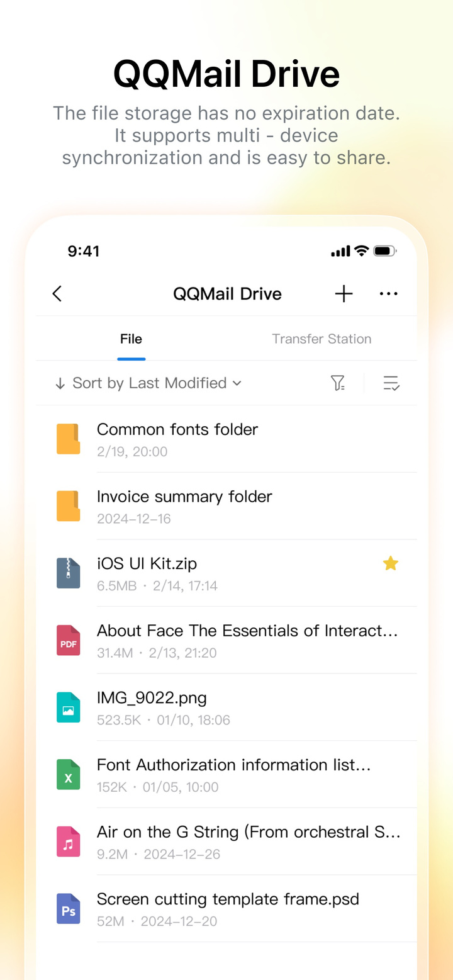Tap the cellular signal bars icon
This screenshot has width=453, height=980.
340,252
